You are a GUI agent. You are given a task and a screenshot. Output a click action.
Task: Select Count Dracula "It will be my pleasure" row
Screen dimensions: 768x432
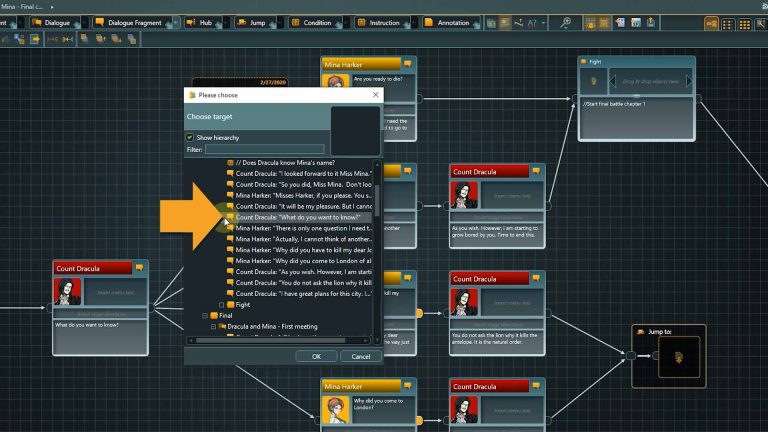tap(299, 206)
